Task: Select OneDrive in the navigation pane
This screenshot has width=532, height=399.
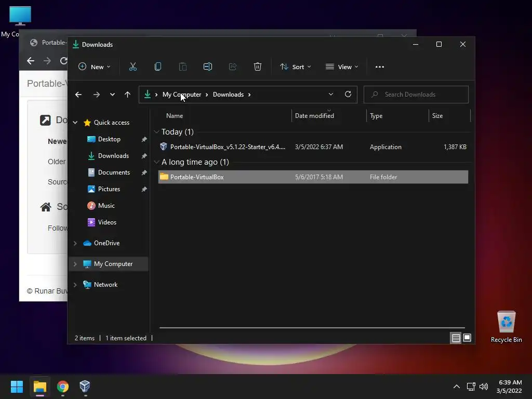Action: [107, 243]
